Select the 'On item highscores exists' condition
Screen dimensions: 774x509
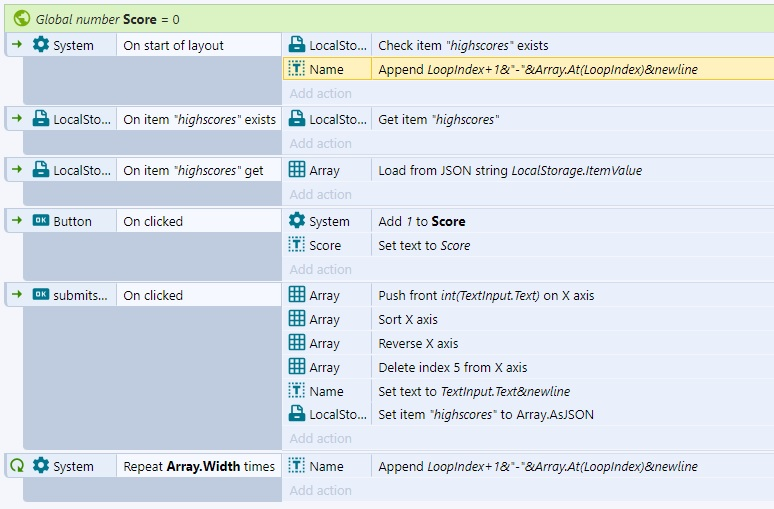point(199,119)
